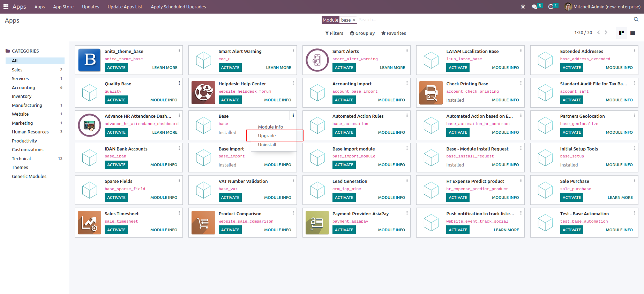Click the Quality Base cube icon
This screenshot has height=294, width=644.
[x=90, y=92]
